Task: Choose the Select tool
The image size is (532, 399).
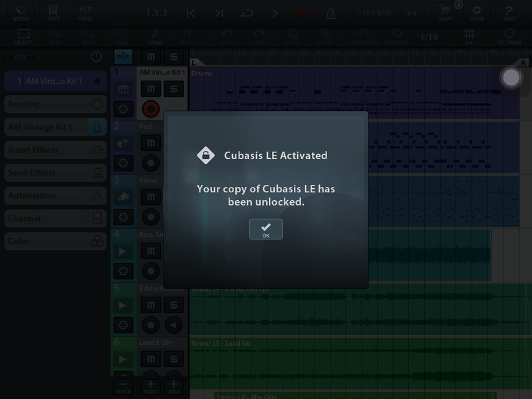Action: coord(23,37)
